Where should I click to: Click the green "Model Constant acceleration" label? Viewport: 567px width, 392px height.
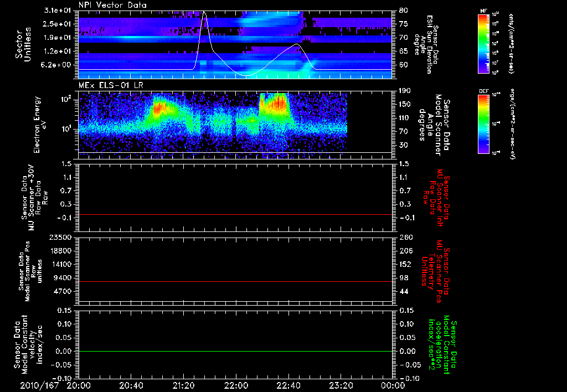(442, 344)
